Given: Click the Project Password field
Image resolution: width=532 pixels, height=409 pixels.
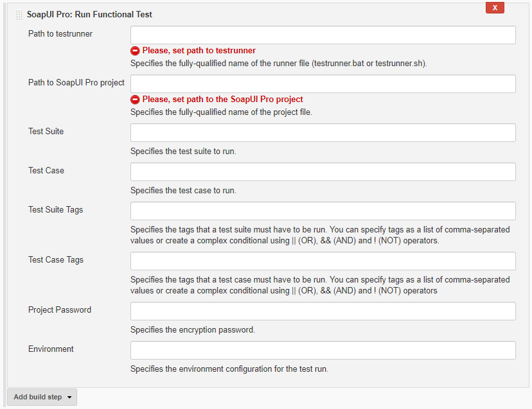Looking at the screenshot, I should (323, 311).
